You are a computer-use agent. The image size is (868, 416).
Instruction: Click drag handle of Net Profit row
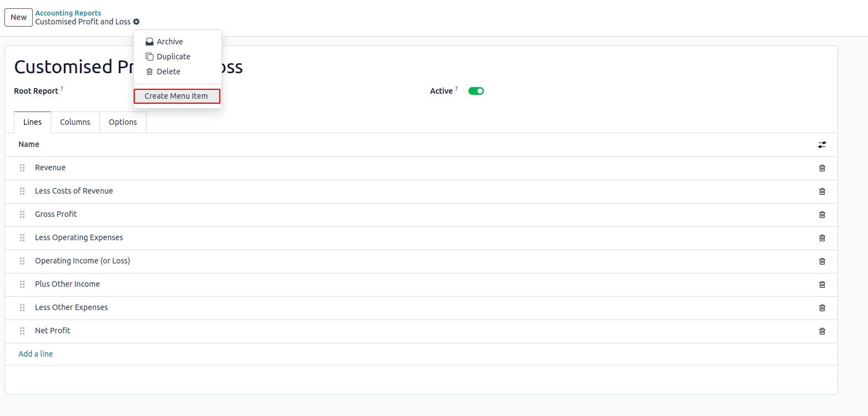pos(22,331)
